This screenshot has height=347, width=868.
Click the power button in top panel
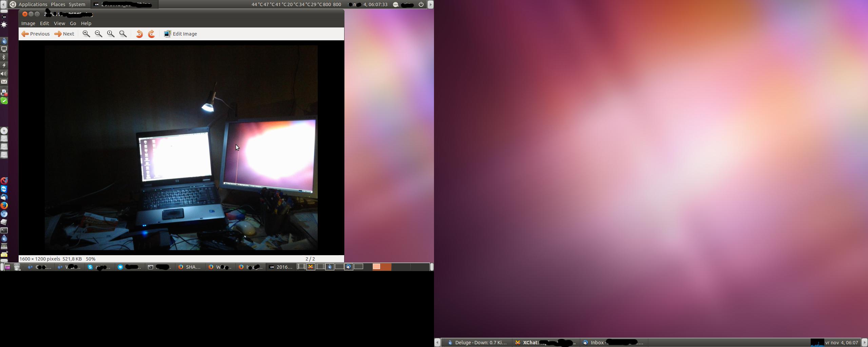coord(421,4)
